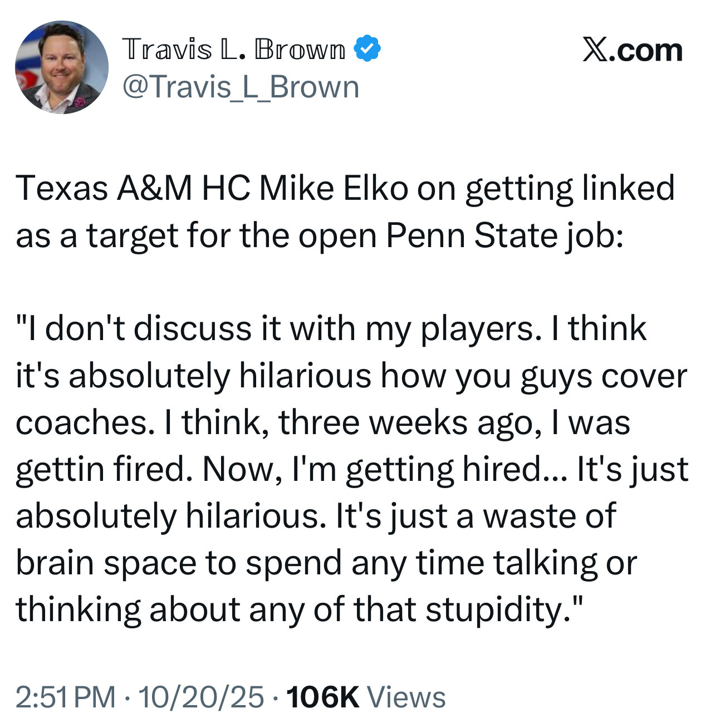Click the 10/20/25 post date
The height and width of the screenshot is (728, 715).
pos(201,697)
